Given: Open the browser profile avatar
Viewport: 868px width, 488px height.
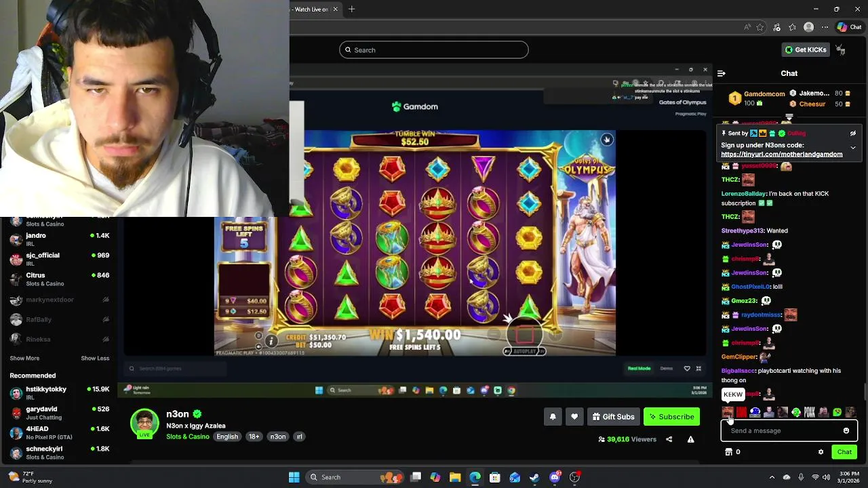Looking at the screenshot, I should (x=808, y=27).
